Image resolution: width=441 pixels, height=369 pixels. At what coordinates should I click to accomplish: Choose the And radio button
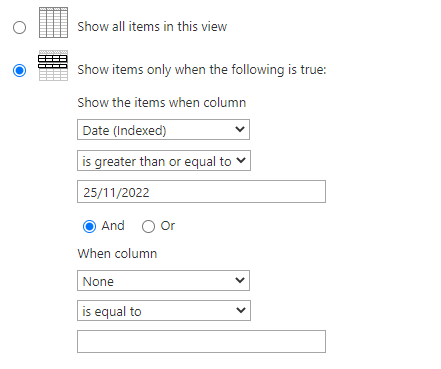89,227
